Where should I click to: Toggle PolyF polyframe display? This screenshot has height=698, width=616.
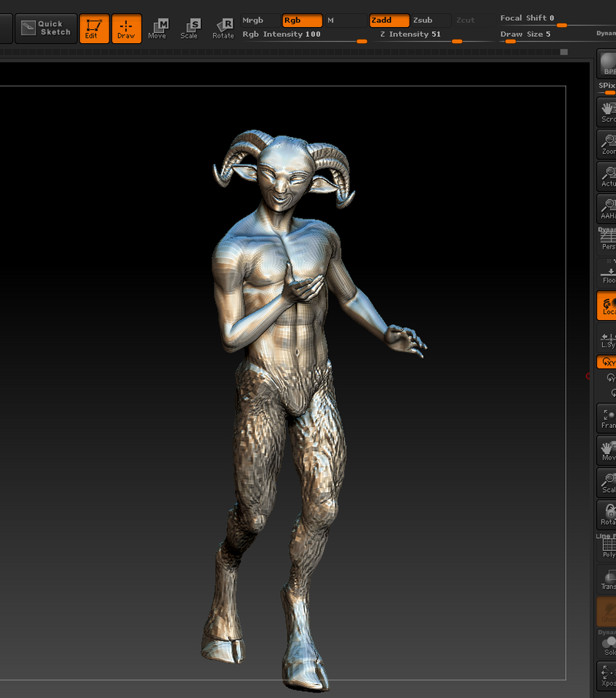coord(607,547)
